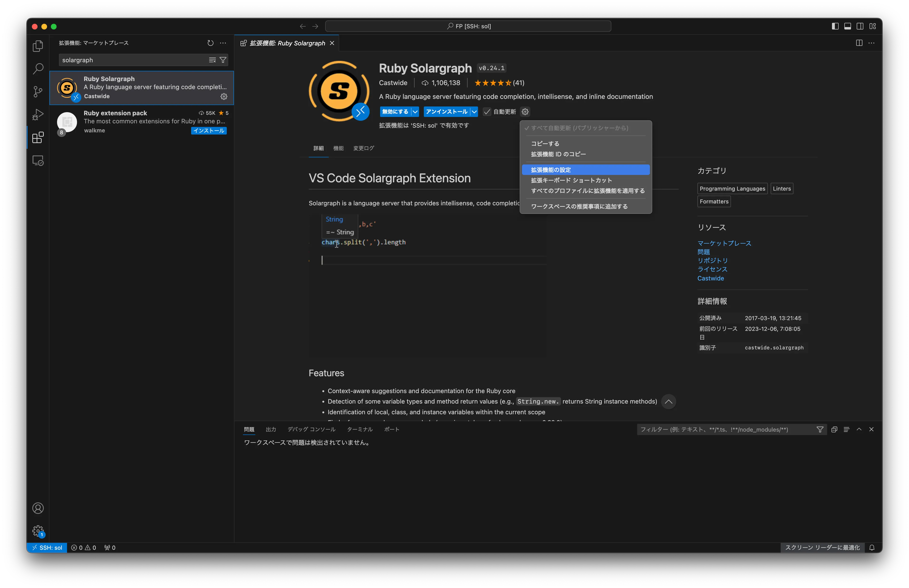Choose コピーする in the context menu
This screenshot has width=909, height=588.
click(585, 144)
